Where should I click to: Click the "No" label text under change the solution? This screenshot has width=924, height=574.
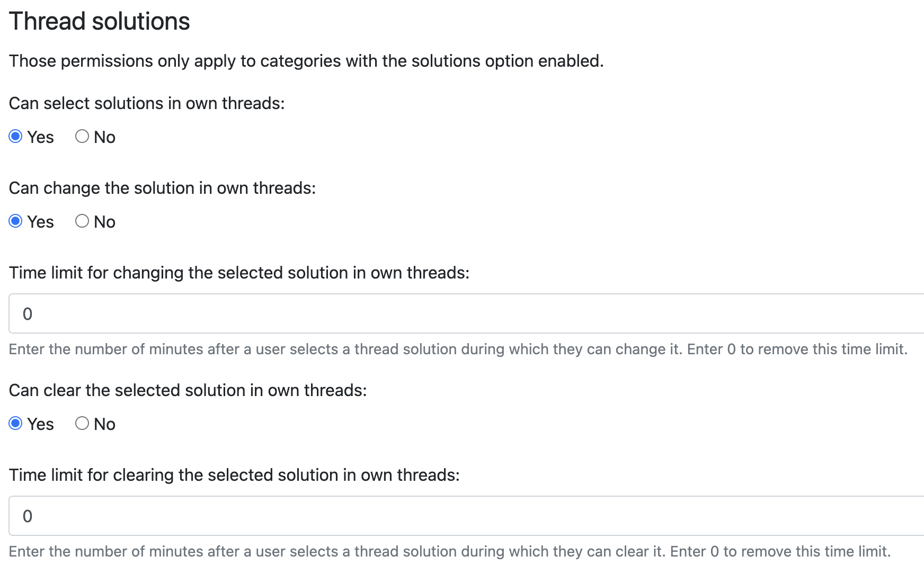pyautogui.click(x=104, y=222)
